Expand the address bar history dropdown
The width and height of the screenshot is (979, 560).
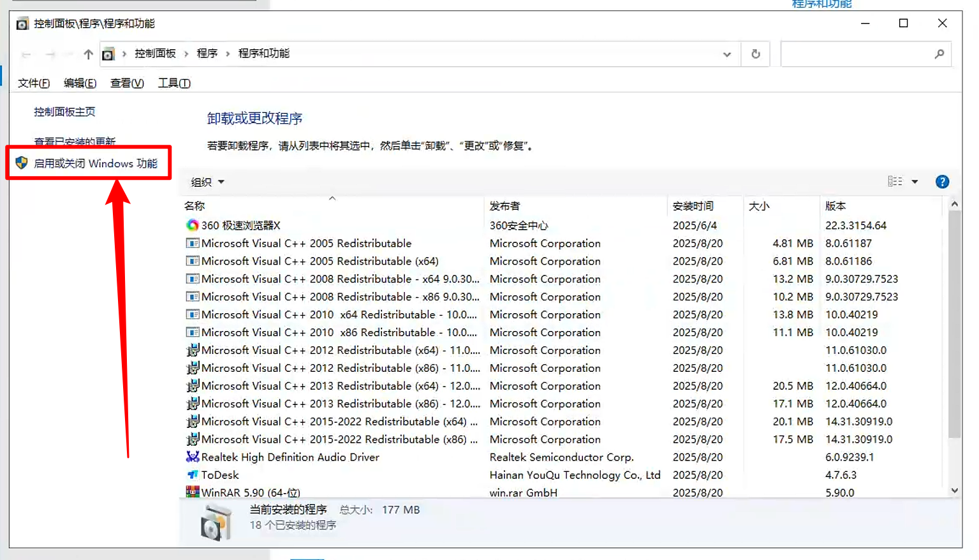click(726, 54)
